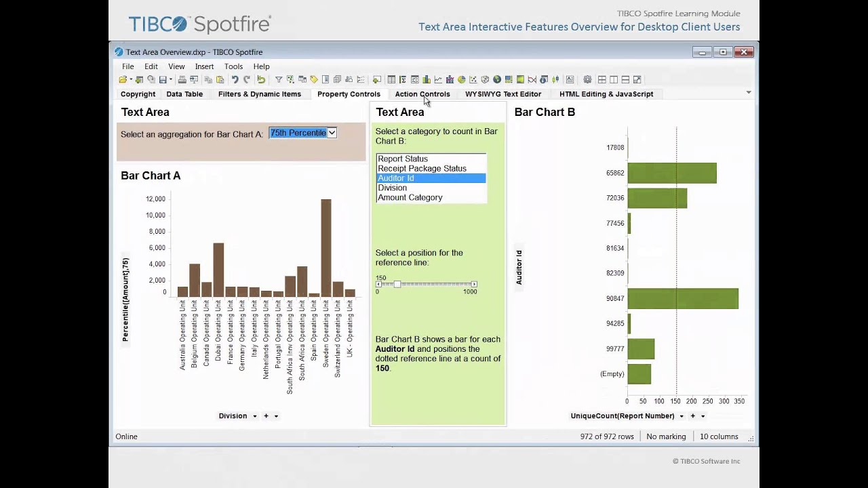The width and height of the screenshot is (868, 488).
Task: Maximize active visualization icon
Action: (637, 79)
